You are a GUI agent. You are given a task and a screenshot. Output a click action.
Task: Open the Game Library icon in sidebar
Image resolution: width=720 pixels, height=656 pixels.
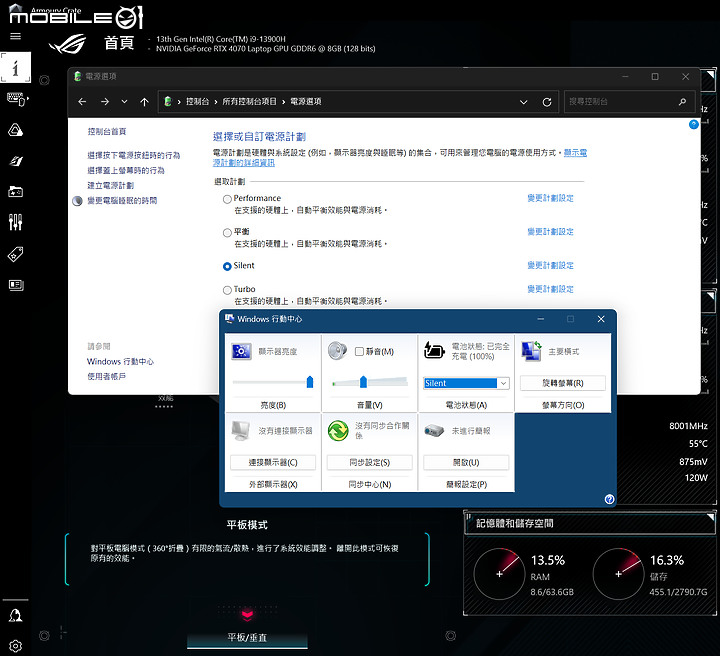(16, 191)
